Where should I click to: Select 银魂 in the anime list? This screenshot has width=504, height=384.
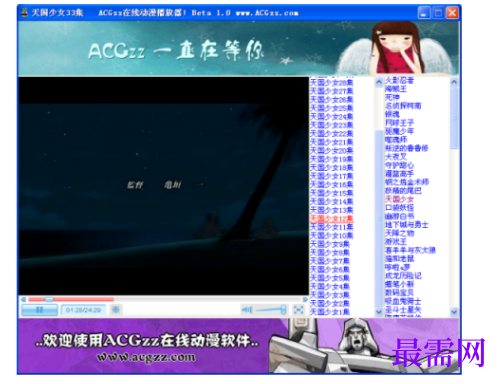[392, 114]
